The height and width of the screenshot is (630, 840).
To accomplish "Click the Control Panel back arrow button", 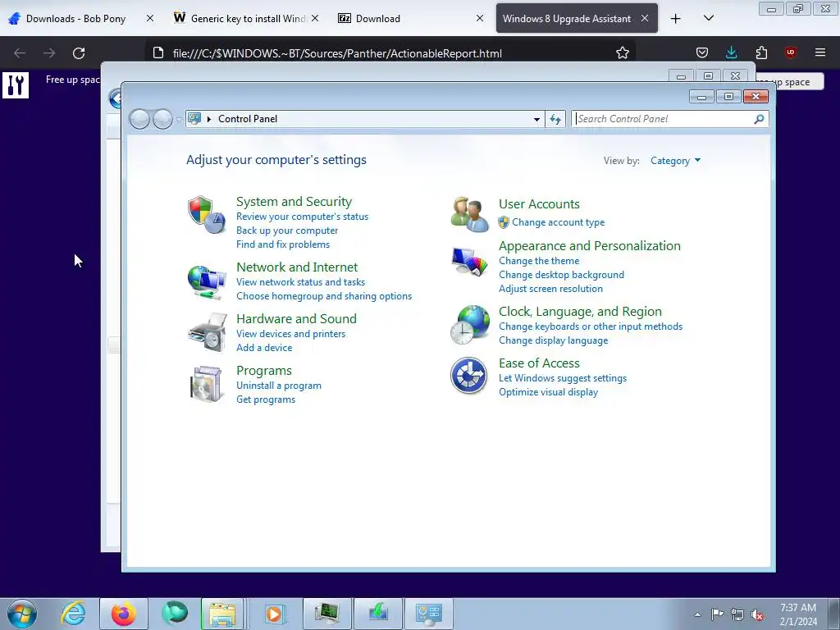I will 139,119.
